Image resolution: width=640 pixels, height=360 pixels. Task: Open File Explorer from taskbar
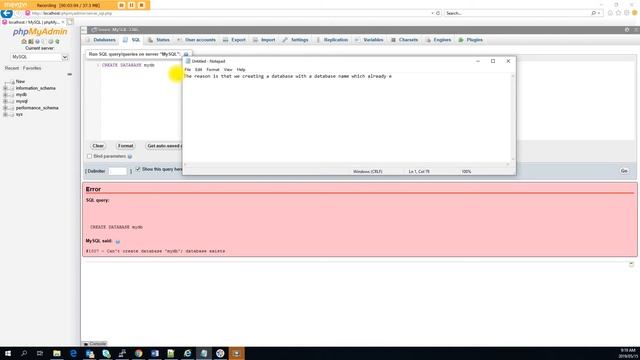[57, 353]
